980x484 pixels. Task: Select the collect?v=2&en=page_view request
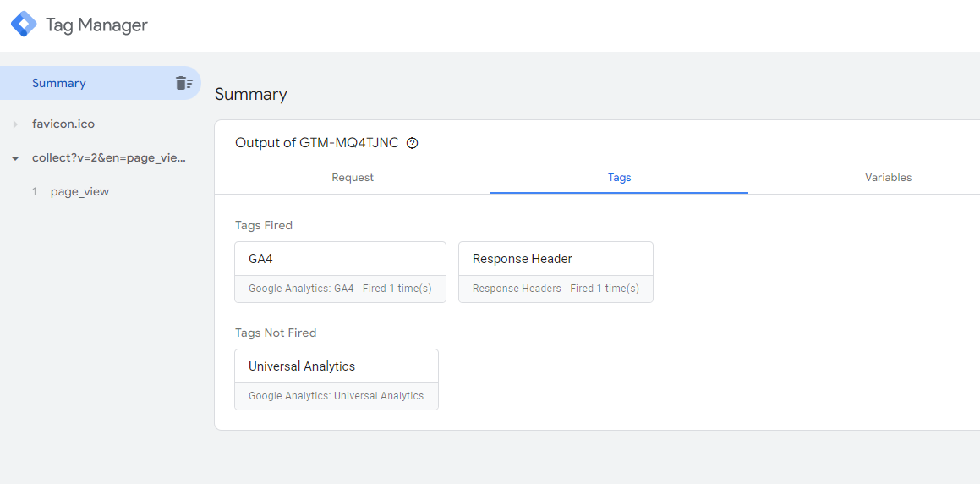109,157
